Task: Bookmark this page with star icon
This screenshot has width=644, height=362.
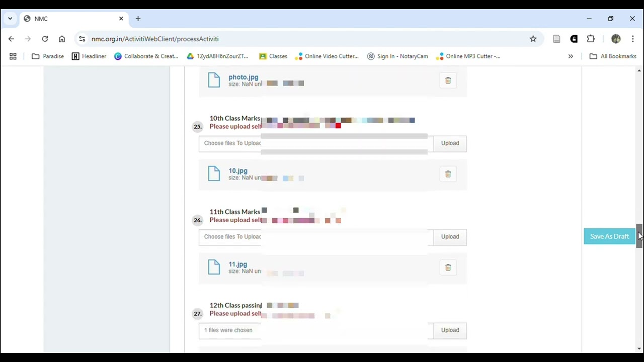Action: point(533,39)
